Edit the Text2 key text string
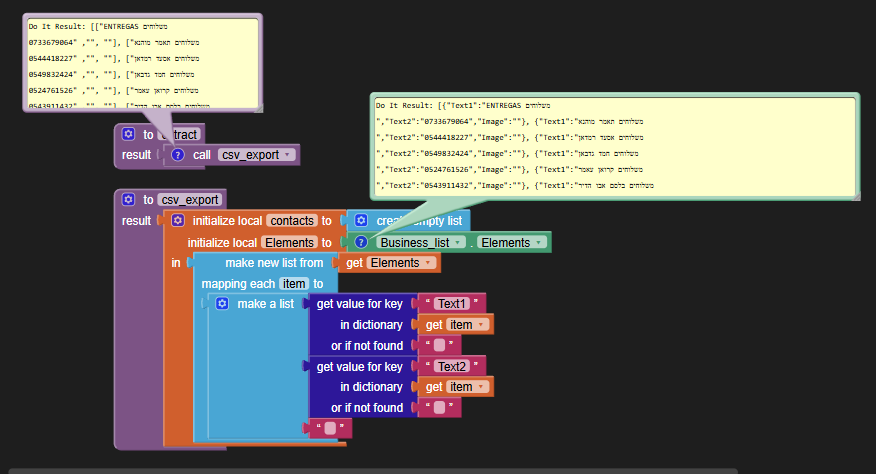Screen dimensions: 876x474 [x=452, y=366]
